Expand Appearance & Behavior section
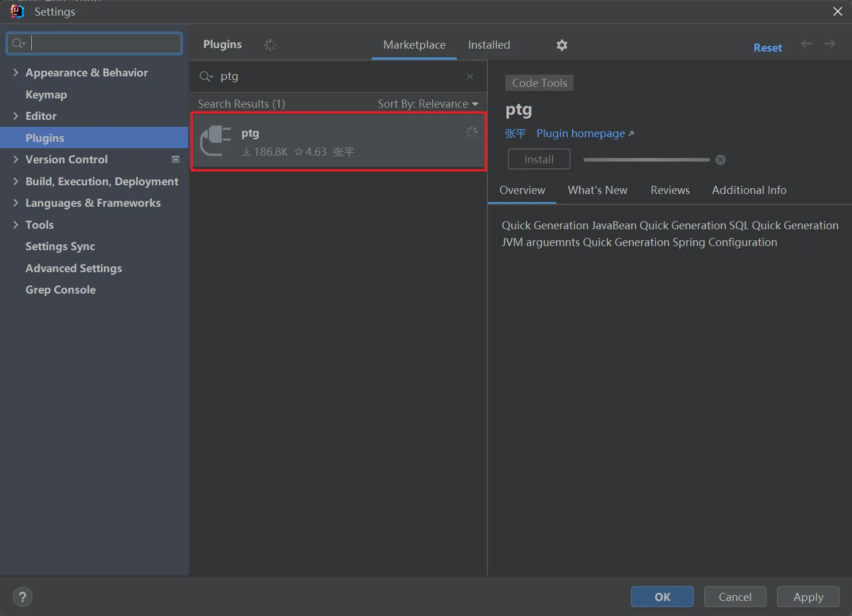The width and height of the screenshot is (852, 616). tap(16, 72)
